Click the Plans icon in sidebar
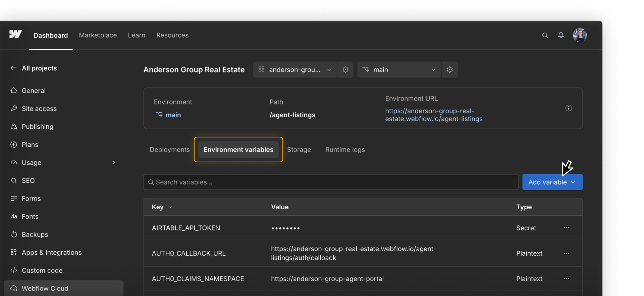The width and height of the screenshot is (644, 296). click(x=14, y=144)
